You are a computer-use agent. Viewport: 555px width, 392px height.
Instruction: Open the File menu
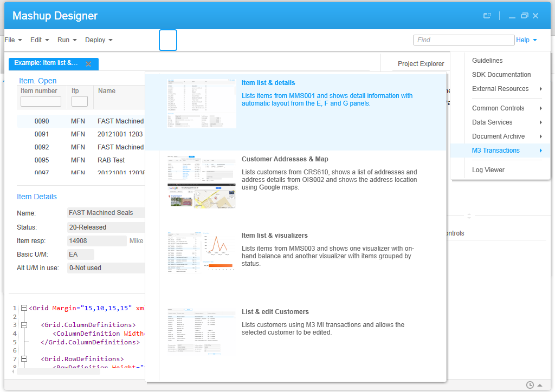pos(13,40)
